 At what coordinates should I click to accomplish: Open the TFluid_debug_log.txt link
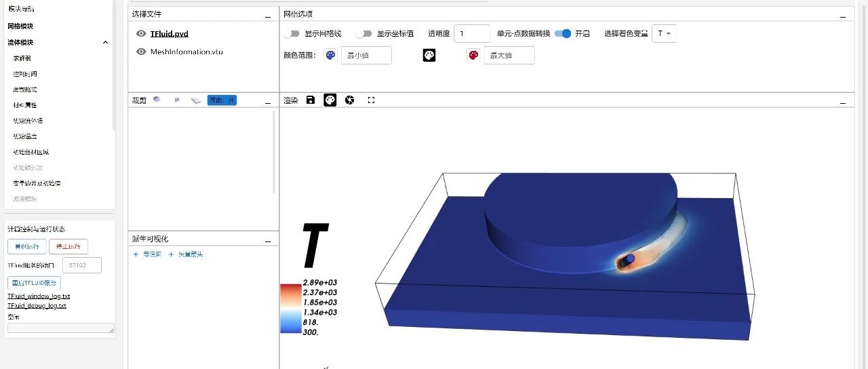click(37, 306)
